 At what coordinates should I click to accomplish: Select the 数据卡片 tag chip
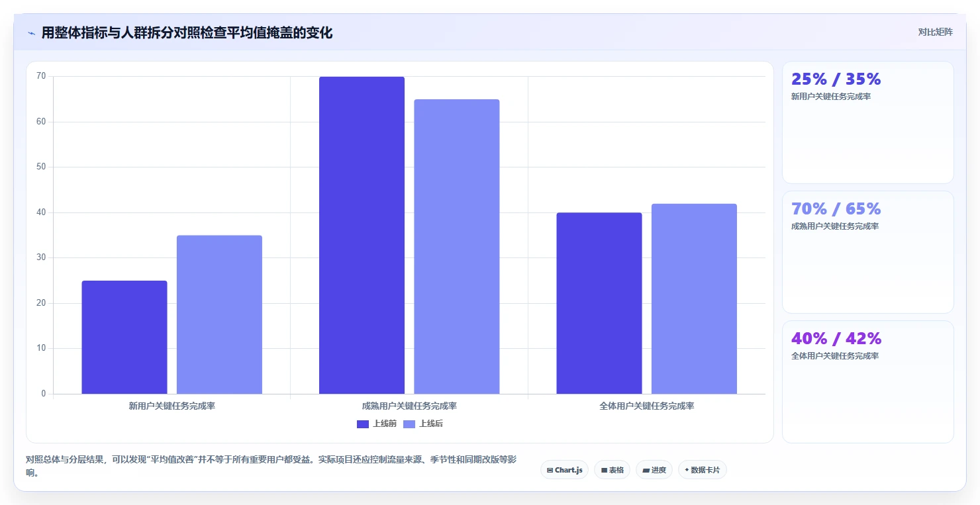click(x=702, y=470)
